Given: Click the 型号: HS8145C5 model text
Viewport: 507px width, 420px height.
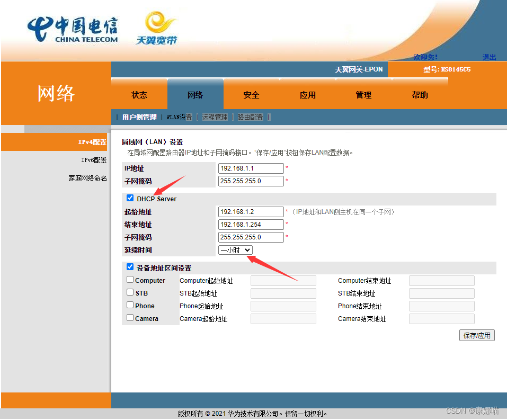Looking at the screenshot, I should [447, 69].
